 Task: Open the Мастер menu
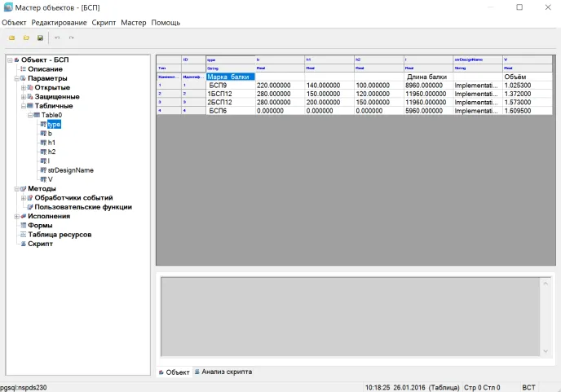[x=133, y=23]
